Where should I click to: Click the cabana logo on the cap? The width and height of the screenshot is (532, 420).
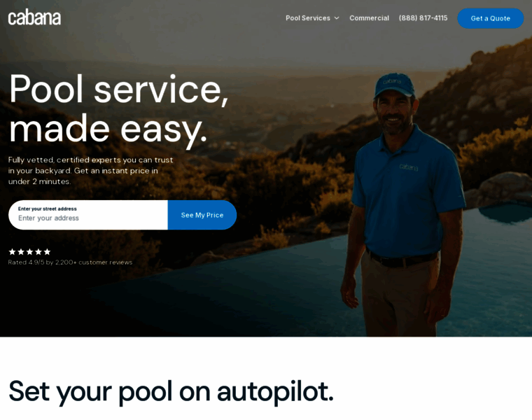[392, 81]
